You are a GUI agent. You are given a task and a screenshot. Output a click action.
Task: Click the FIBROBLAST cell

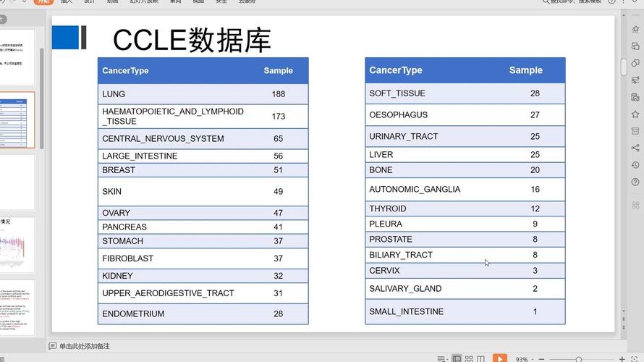click(x=128, y=258)
